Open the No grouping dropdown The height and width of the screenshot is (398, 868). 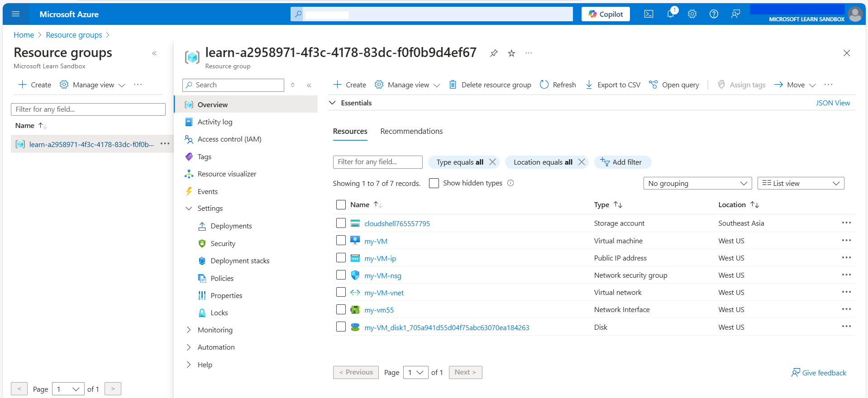tap(697, 183)
